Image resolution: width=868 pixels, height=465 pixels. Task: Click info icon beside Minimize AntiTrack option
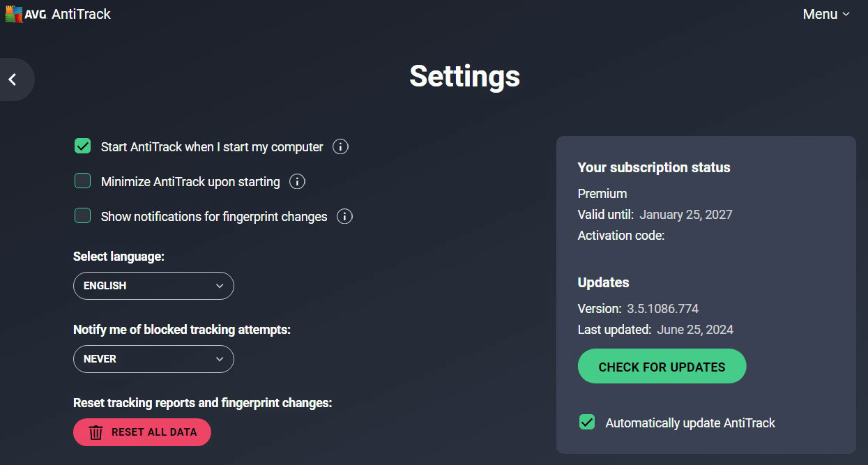[x=297, y=182]
